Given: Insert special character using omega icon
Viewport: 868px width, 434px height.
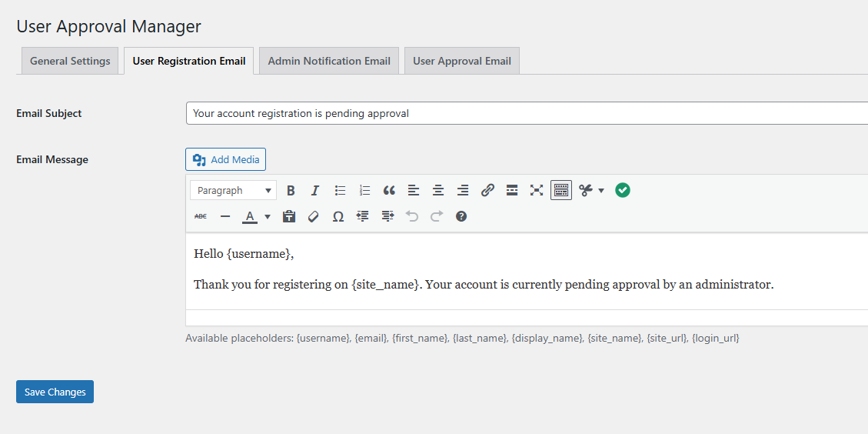Looking at the screenshot, I should pos(338,216).
